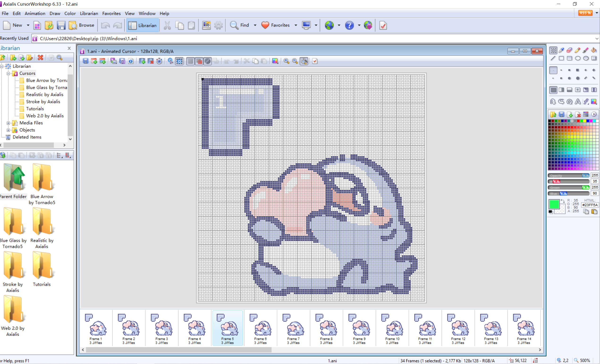Toggle the magnifier with pencil preview button

pos(304,61)
